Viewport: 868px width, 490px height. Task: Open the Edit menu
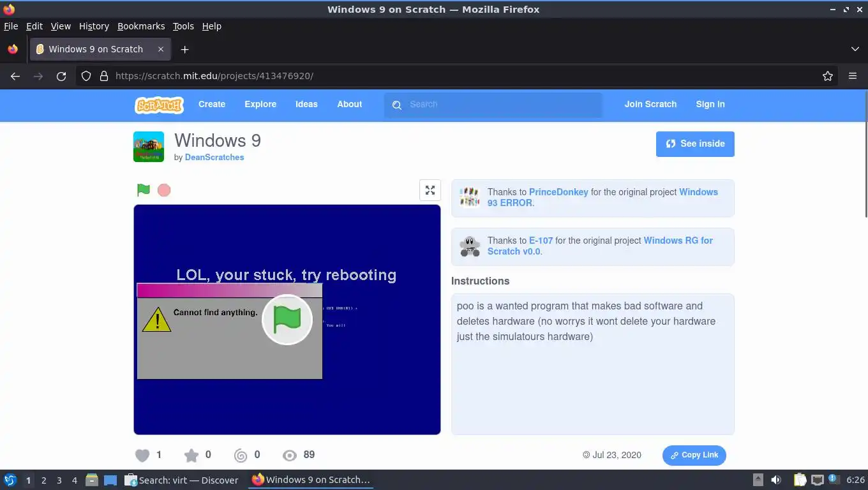click(34, 26)
